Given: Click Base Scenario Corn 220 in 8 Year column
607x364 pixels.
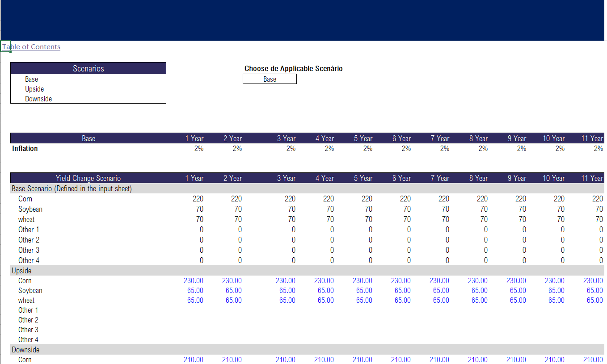Looking at the screenshot, I should point(482,199).
